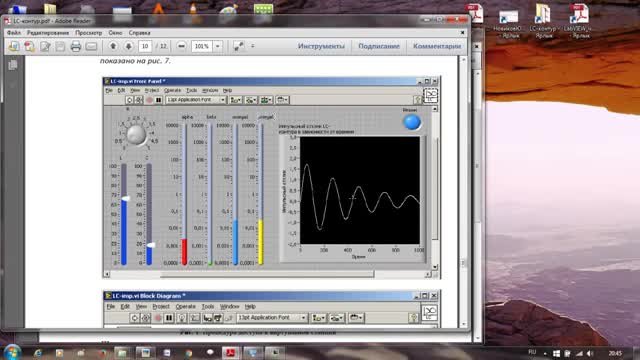This screenshot has width=640, height=360.
Task: Open the Файл menu
Action: click(x=13, y=33)
